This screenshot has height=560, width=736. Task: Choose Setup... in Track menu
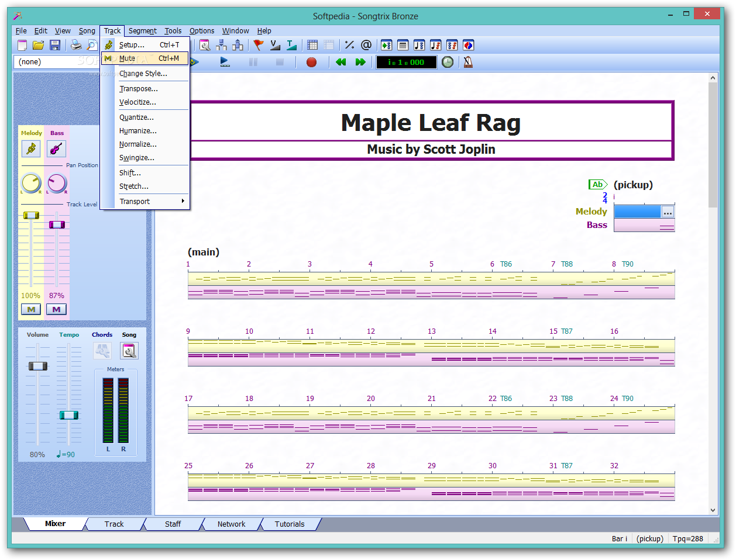145,44
